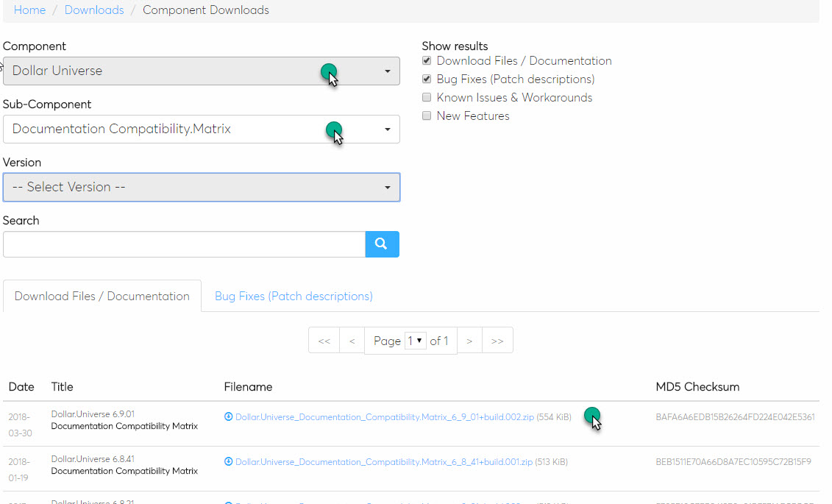Uncheck Download Files / Documentation checkbox

pos(427,60)
